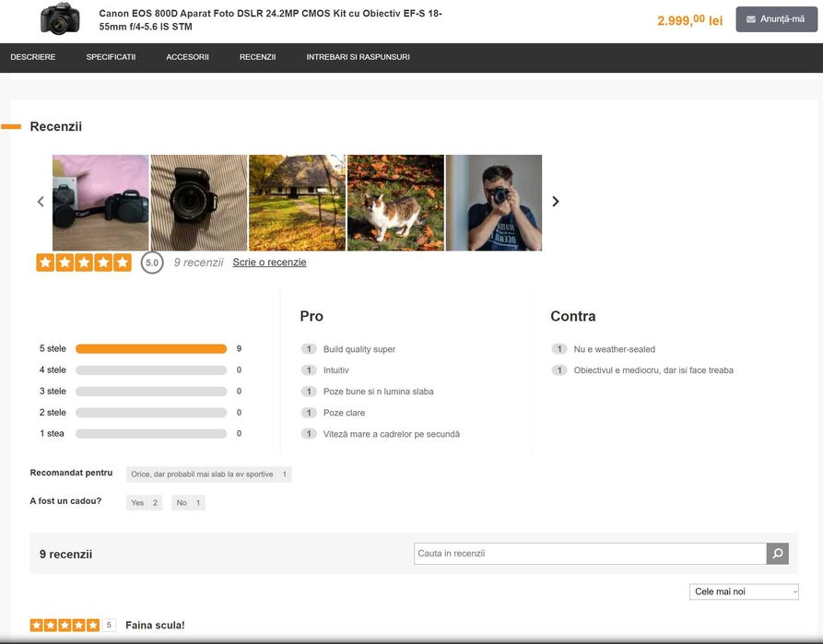The image size is (823, 644).
Task: Open review photo of camera with box
Action: click(100, 203)
